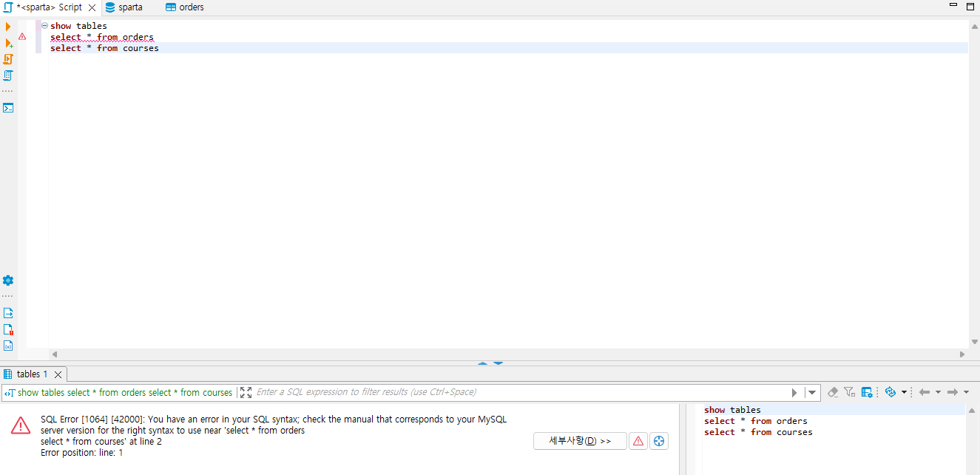The width and height of the screenshot is (980, 475).
Task: Open the refresh options dropdown arrow
Action: (x=904, y=393)
